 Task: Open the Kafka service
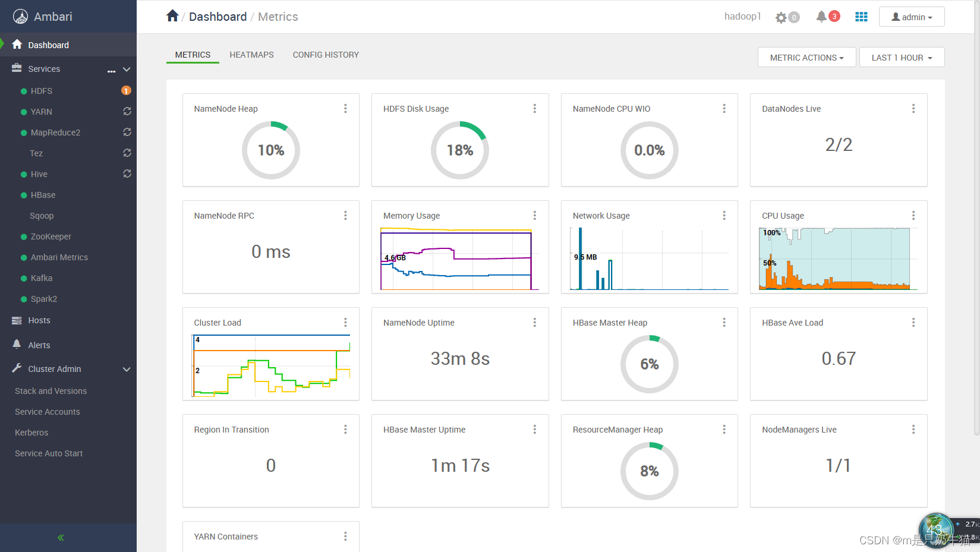pos(41,278)
